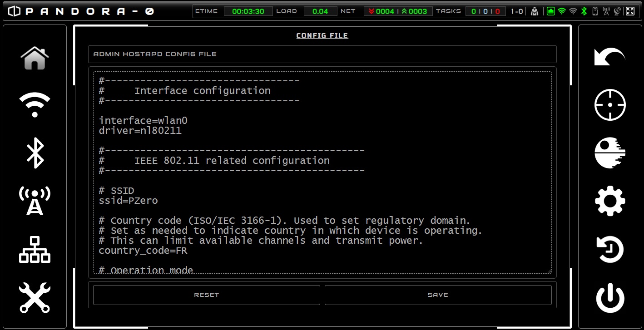Go to the Home screen icon
The height and width of the screenshot is (330, 644).
point(35,58)
